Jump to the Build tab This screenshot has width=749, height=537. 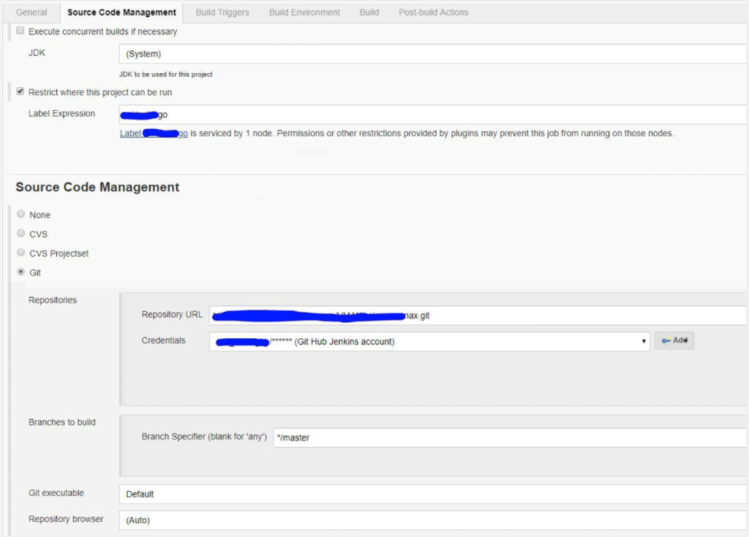pos(369,12)
